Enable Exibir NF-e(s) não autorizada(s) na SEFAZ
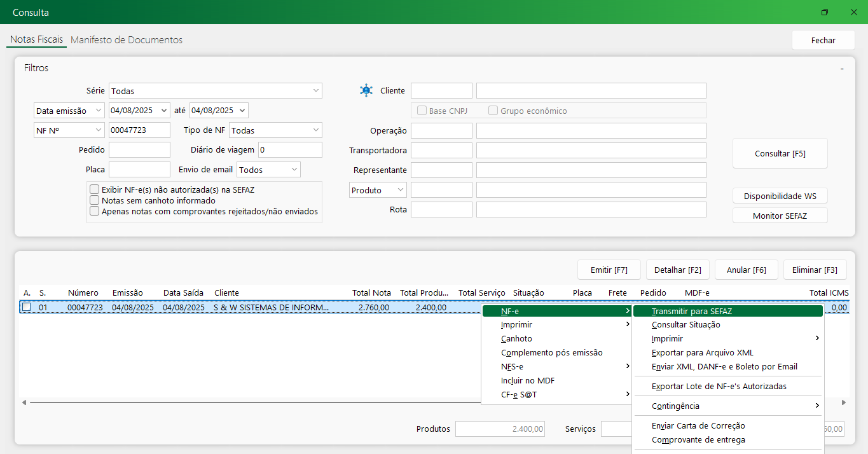Viewport: 868px width, 454px height. pos(95,189)
